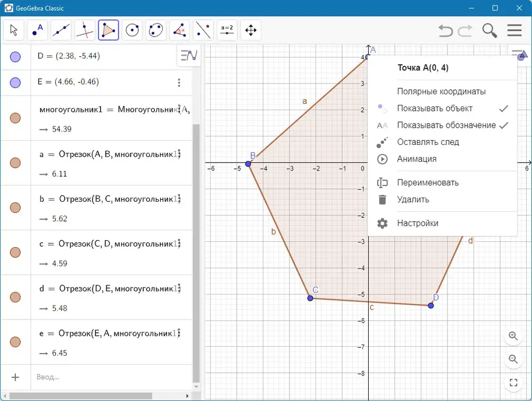Select the D = (2.38, -5.44) row
The image size is (532, 401).
96,56
